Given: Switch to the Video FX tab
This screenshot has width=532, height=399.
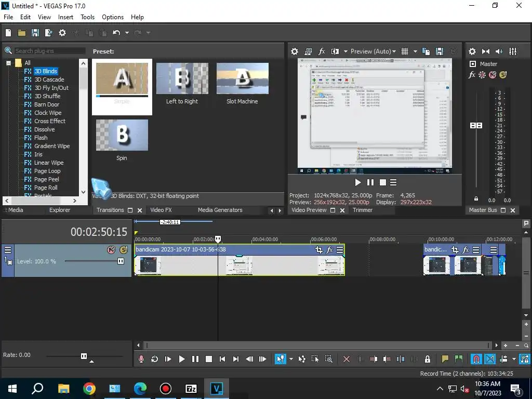Looking at the screenshot, I should (161, 210).
